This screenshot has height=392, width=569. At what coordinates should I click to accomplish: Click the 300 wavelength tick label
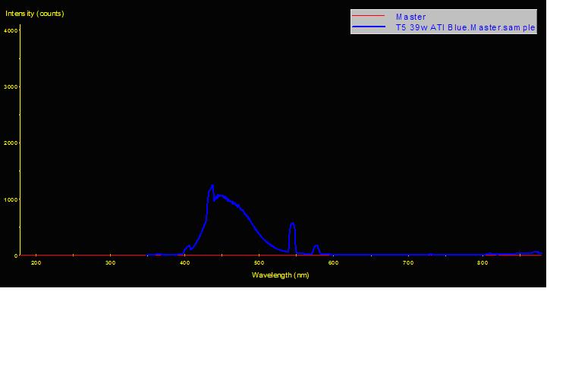[110, 263]
